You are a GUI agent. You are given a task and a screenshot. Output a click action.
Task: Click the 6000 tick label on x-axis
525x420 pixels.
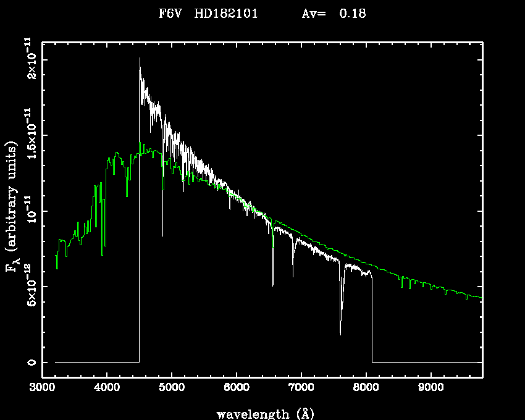(236, 388)
